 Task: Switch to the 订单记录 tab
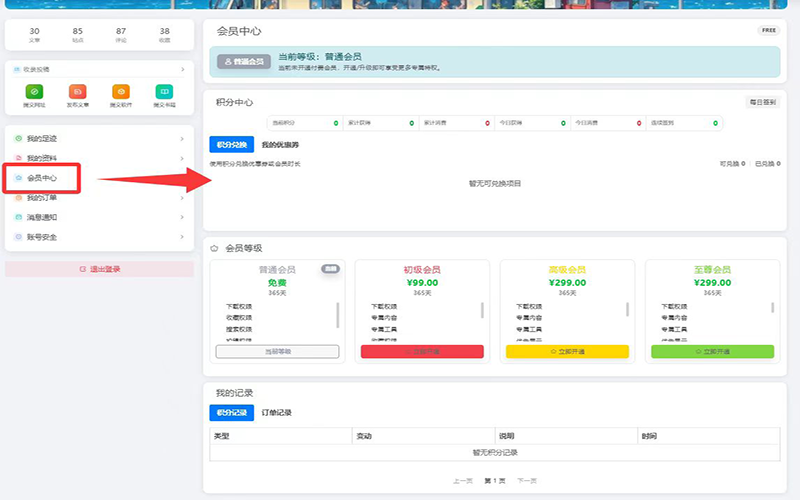(277, 412)
